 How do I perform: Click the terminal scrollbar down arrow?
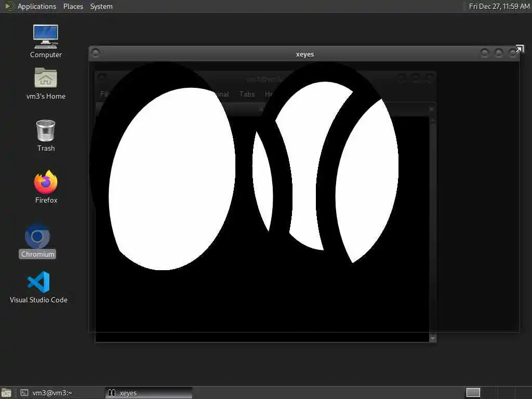(433, 338)
